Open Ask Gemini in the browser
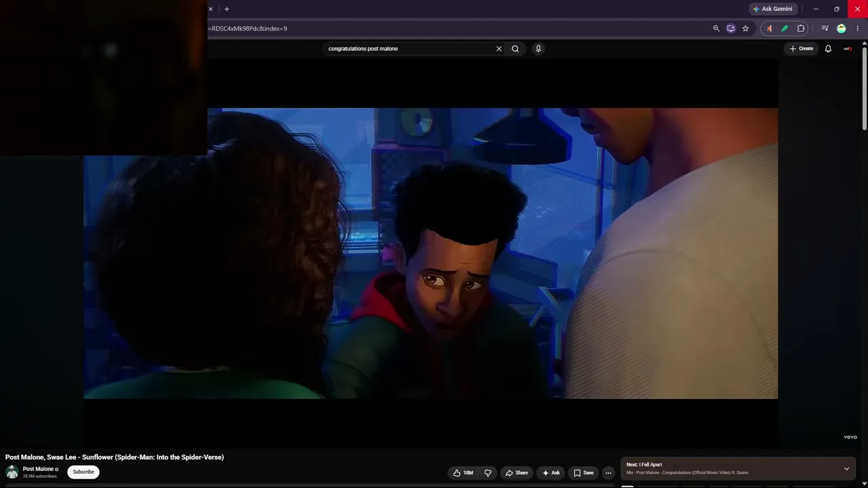This screenshot has width=868, height=488. click(772, 9)
